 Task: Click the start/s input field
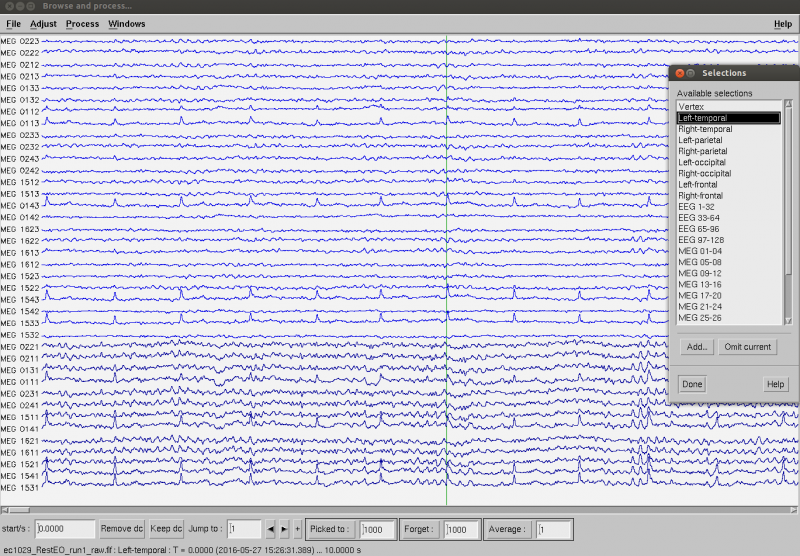[65, 529]
